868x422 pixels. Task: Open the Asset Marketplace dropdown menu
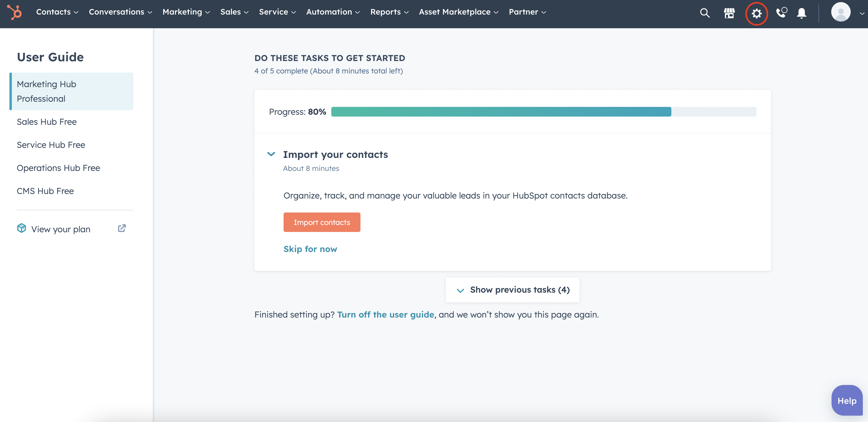[459, 12]
